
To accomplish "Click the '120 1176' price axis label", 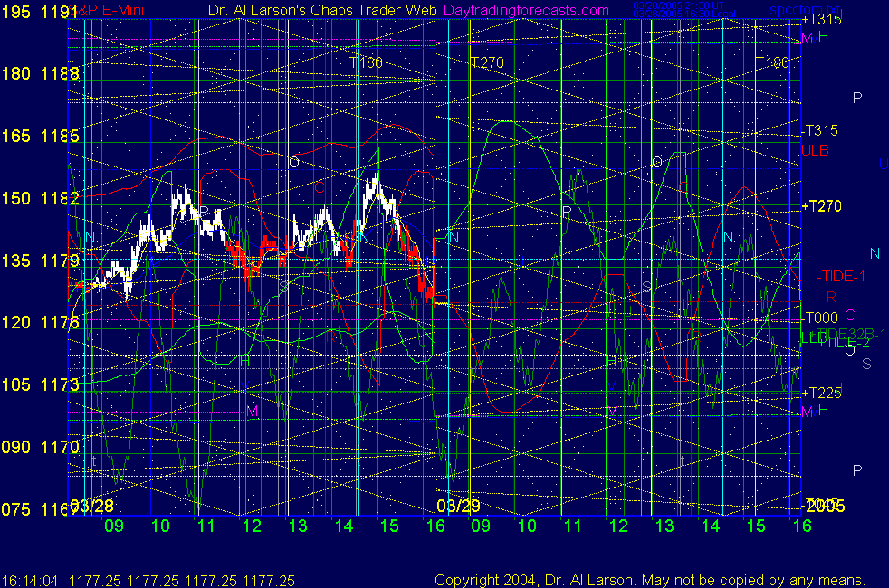I will 40,322.
